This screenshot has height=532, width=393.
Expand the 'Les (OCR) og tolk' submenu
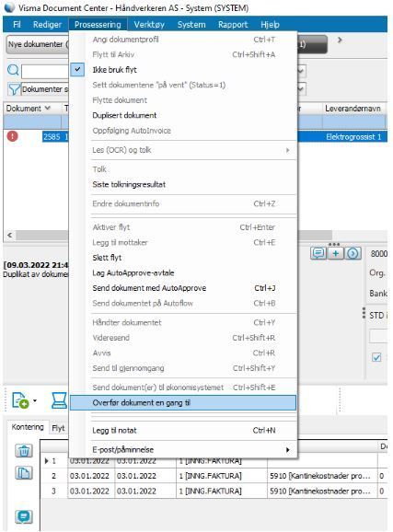pos(183,150)
